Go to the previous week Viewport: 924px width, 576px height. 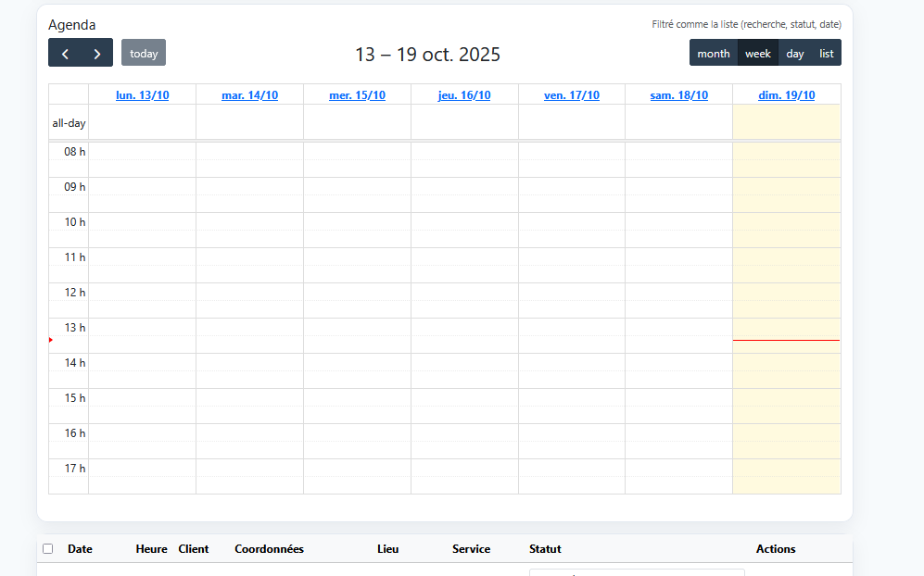tap(65, 53)
